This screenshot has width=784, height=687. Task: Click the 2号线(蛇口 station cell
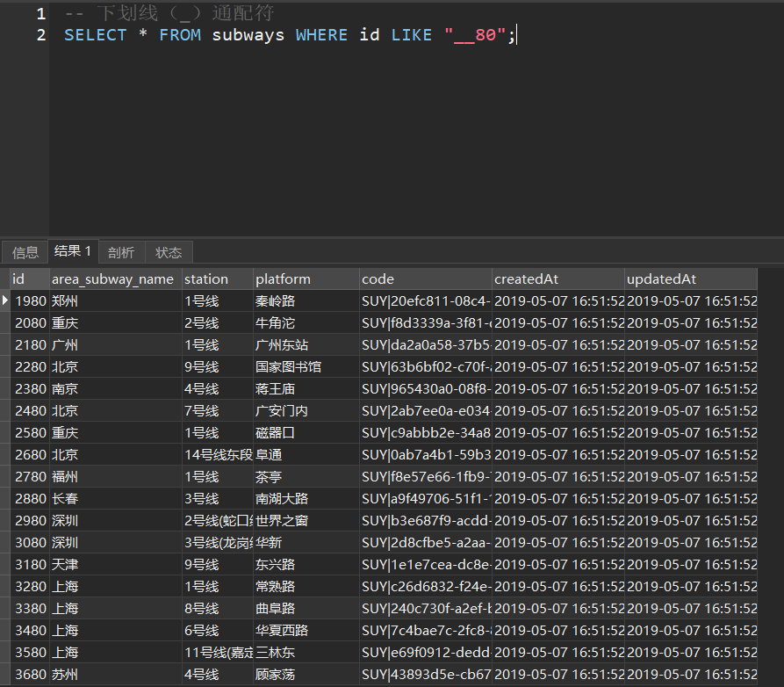218,521
